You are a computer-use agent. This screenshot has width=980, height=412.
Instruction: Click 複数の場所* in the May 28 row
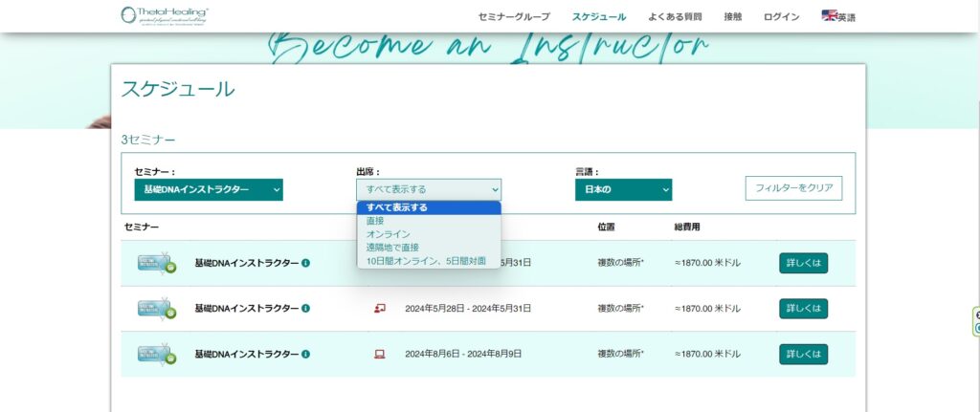coord(620,309)
